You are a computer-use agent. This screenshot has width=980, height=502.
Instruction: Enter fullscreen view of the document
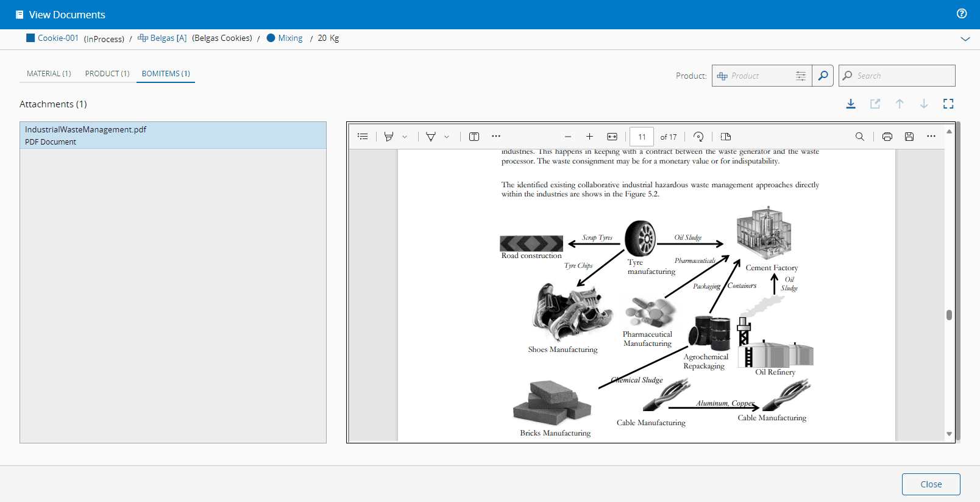tap(948, 104)
